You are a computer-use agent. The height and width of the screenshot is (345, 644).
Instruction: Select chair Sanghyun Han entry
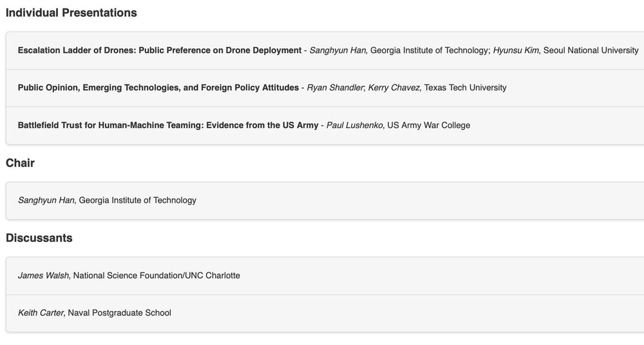[46, 200]
